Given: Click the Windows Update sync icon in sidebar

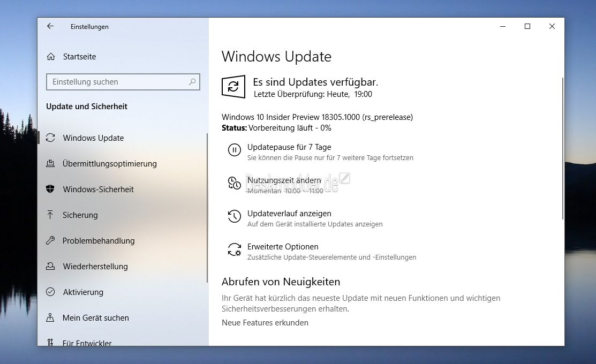Looking at the screenshot, I should pyautogui.click(x=50, y=138).
